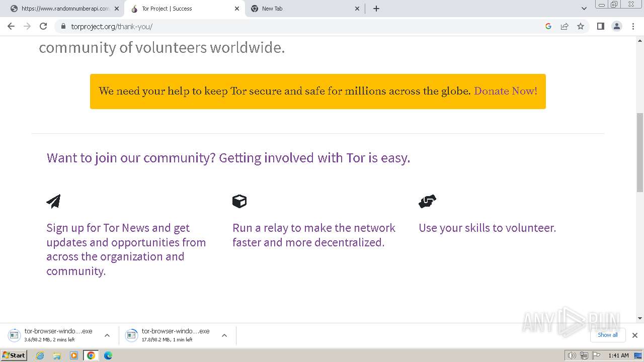Click the Google icon in the address bar

click(x=548, y=26)
